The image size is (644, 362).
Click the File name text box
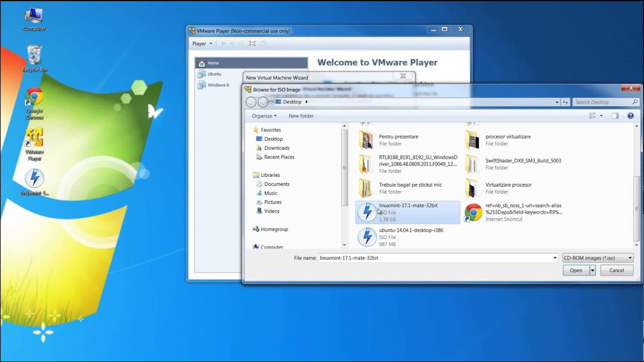click(435, 258)
